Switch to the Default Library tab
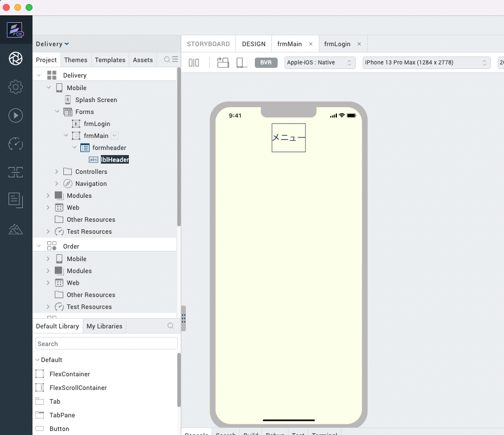 [57, 326]
